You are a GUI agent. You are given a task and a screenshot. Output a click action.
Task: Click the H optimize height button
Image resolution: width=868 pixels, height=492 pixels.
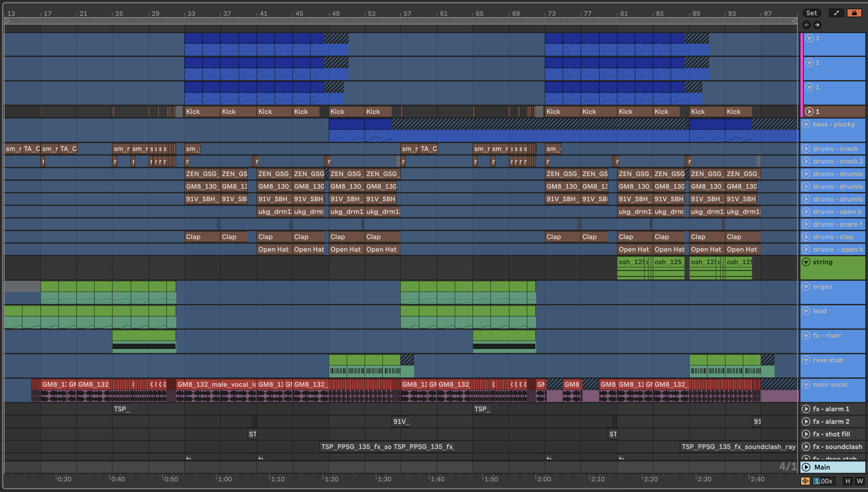(x=847, y=481)
